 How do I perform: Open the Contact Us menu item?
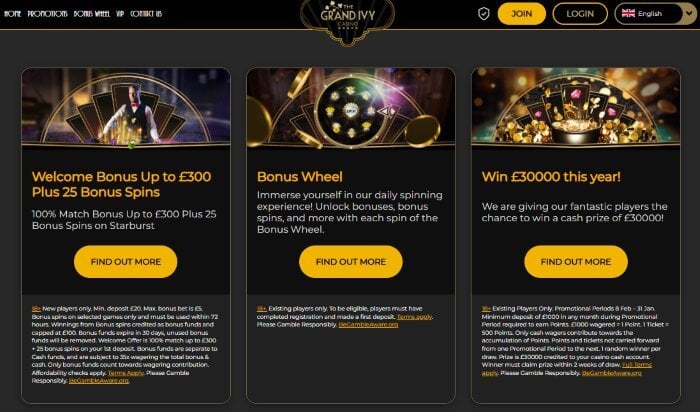(146, 14)
